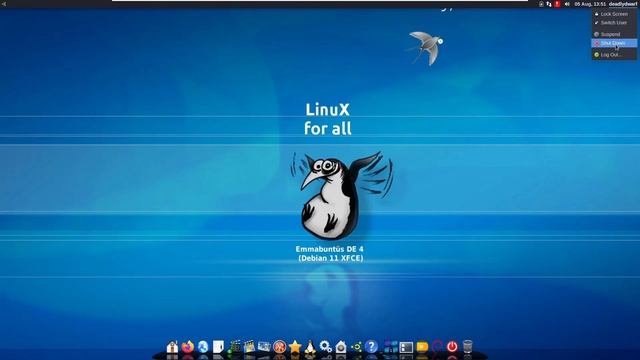
Task: Click the lock icon in the top panel
Action: (541, 4)
